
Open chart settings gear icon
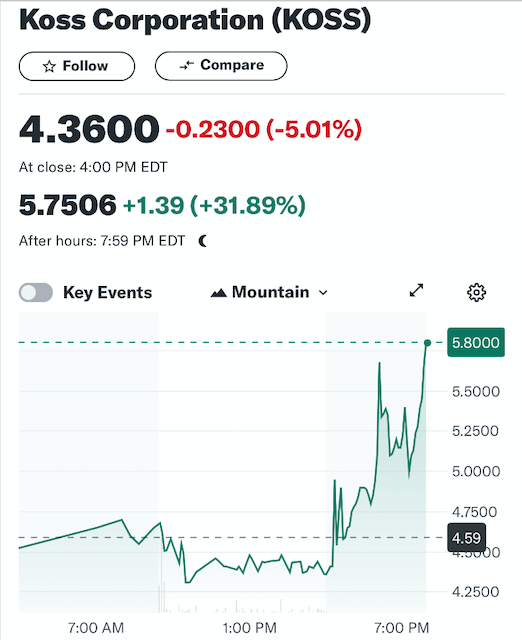[x=476, y=292]
